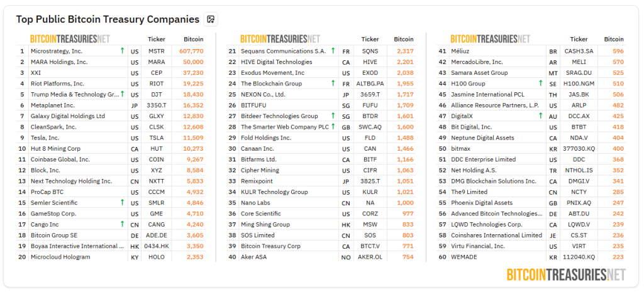Viewport: 644px width, 292px height.
Task: Click the BitcoinTreasuries.net logo at bottom right
Action: coord(566,274)
